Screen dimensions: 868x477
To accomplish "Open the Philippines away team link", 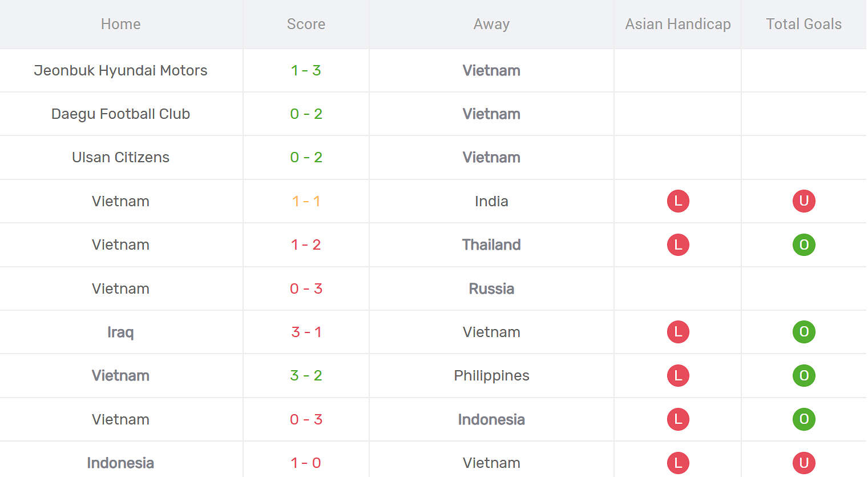I will click(x=491, y=375).
